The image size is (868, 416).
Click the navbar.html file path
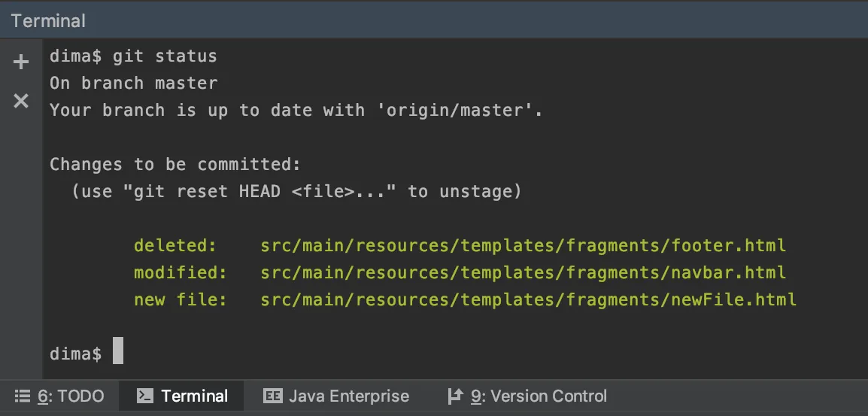(523, 272)
